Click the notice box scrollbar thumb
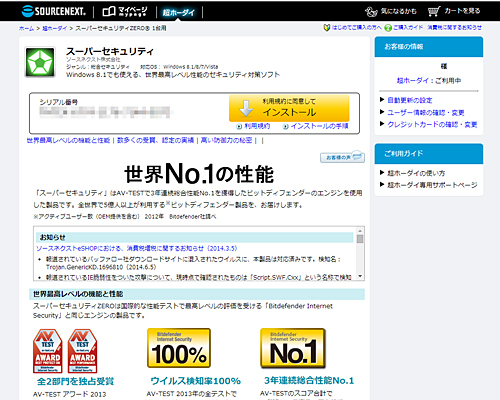This screenshot has height=400, width=500. [x=360, y=239]
